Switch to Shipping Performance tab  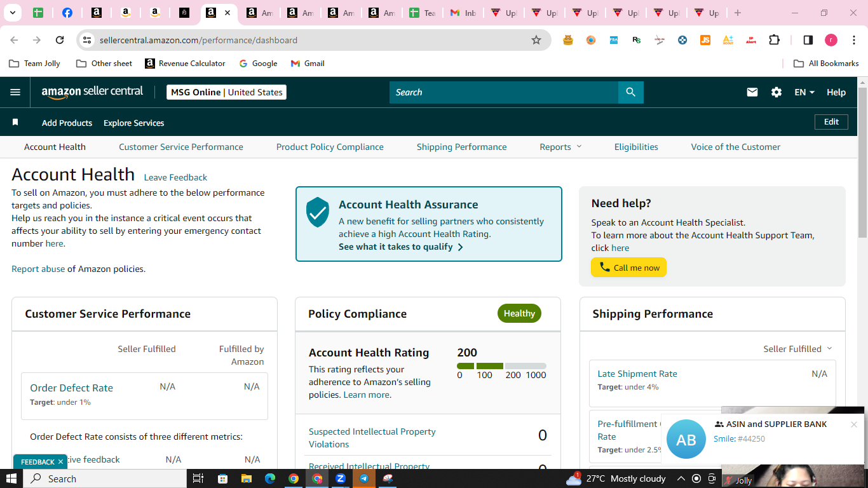462,147
